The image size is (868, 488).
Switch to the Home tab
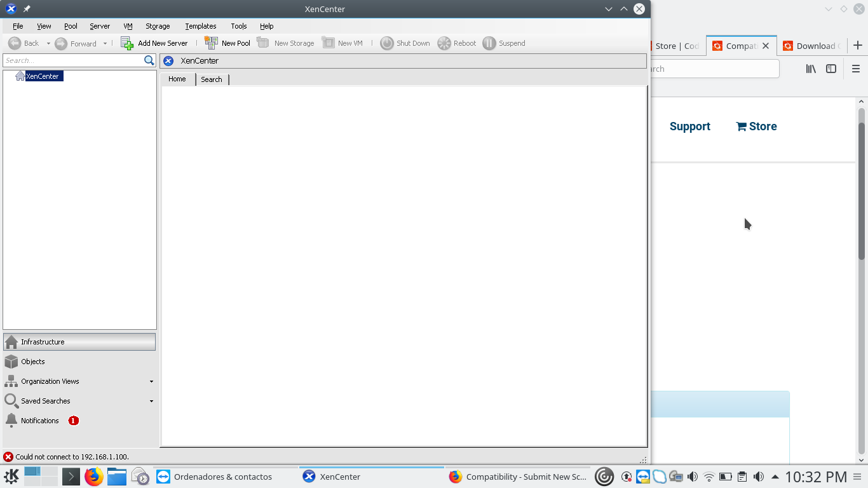click(x=177, y=79)
